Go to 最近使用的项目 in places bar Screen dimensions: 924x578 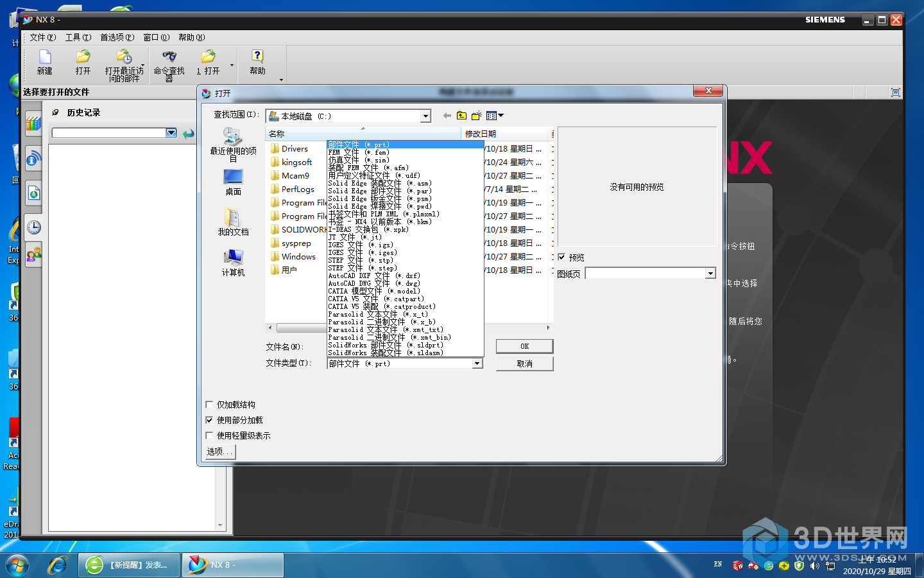tap(233, 144)
